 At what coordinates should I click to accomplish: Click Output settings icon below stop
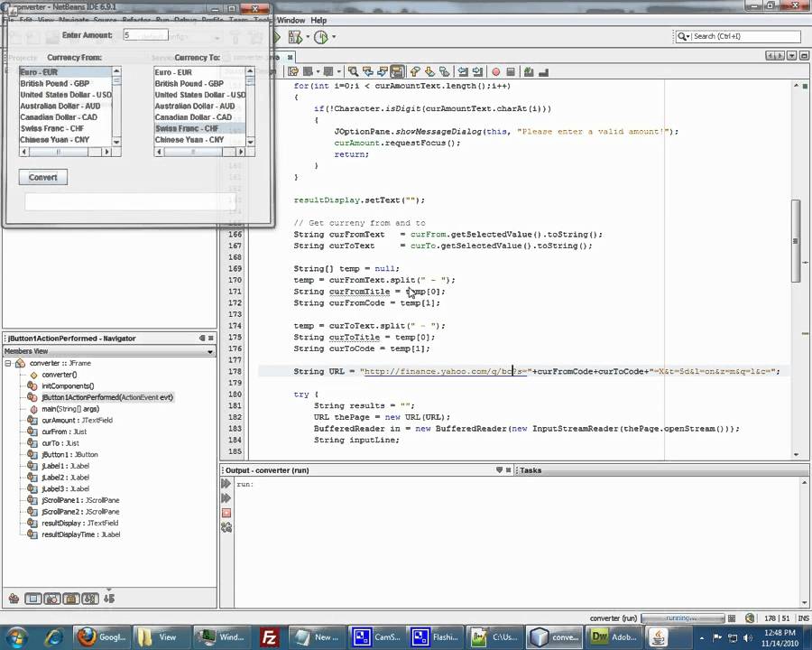pos(226,527)
